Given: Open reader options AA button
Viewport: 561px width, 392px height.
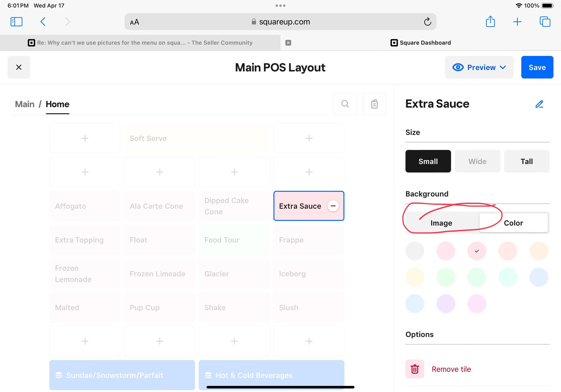Looking at the screenshot, I should click(x=134, y=22).
